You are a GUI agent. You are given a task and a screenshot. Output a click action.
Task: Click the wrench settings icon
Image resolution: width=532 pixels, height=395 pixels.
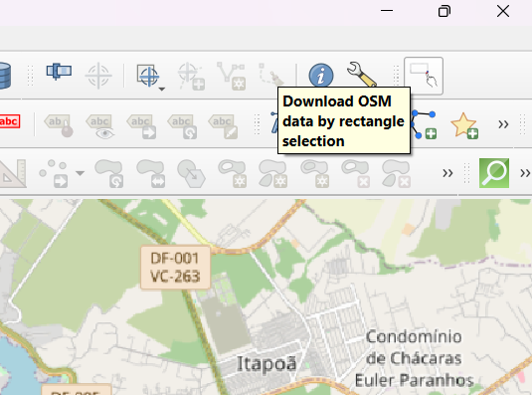(362, 75)
